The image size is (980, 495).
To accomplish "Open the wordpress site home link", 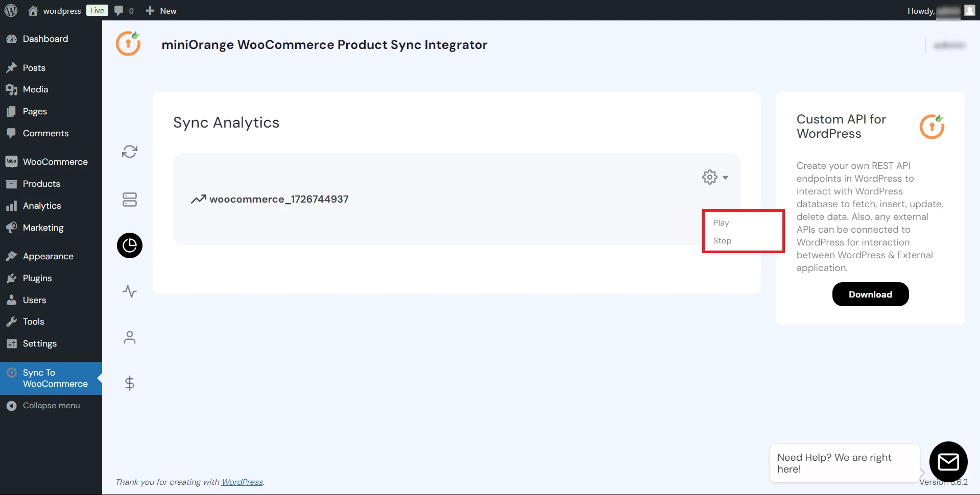I will (55, 11).
